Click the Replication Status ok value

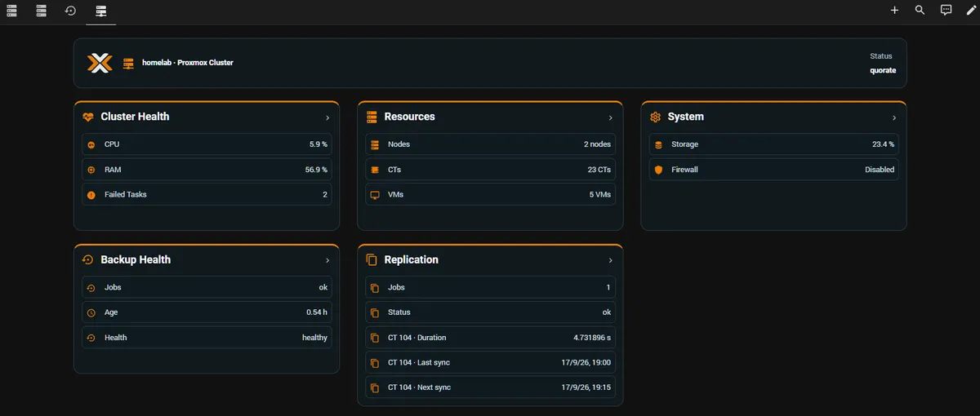[x=607, y=312]
